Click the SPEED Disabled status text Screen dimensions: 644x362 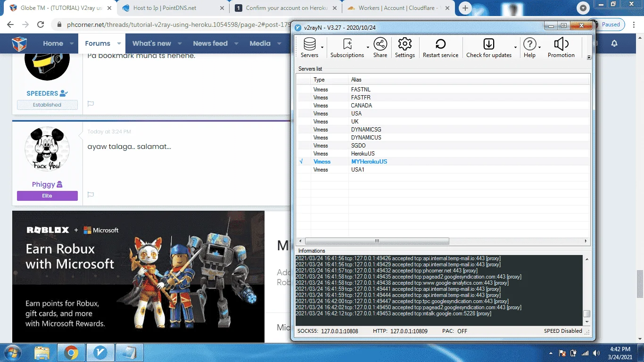(x=563, y=331)
